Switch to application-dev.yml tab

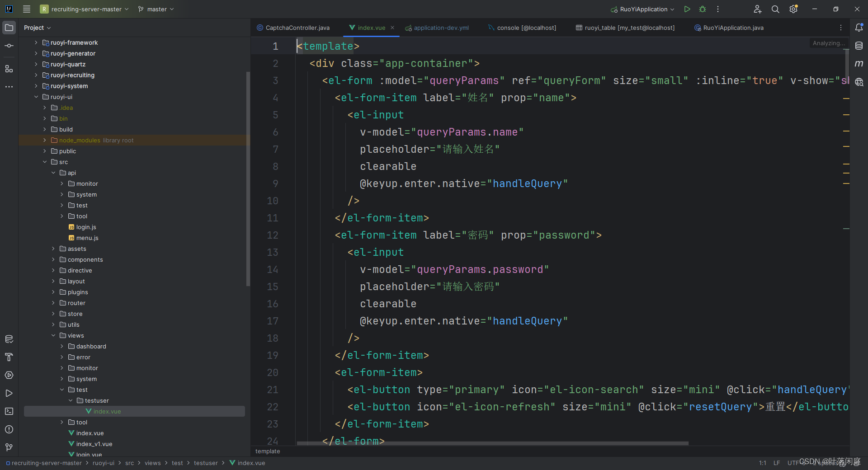coord(437,28)
